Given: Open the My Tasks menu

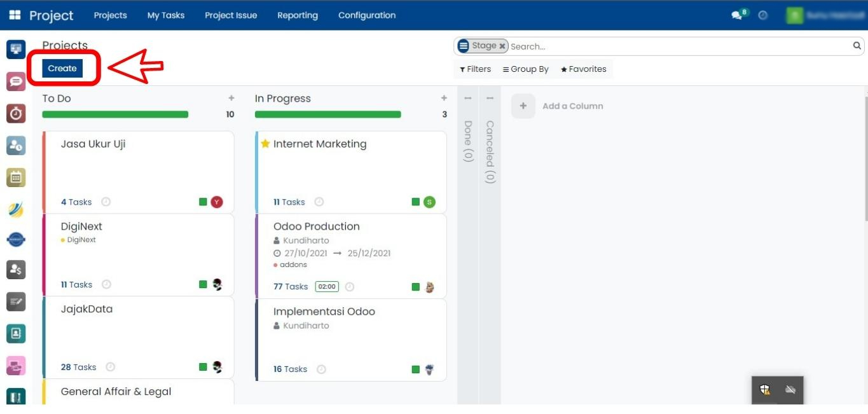Looking at the screenshot, I should click(x=166, y=15).
